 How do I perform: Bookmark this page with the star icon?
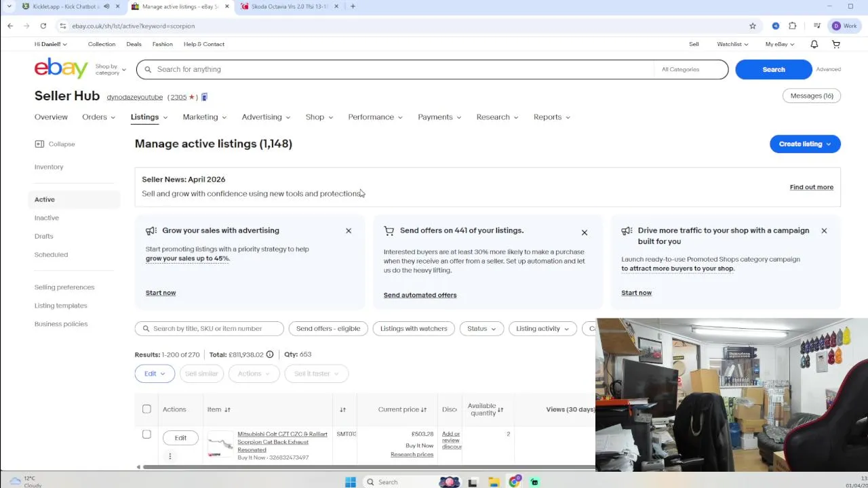click(753, 26)
